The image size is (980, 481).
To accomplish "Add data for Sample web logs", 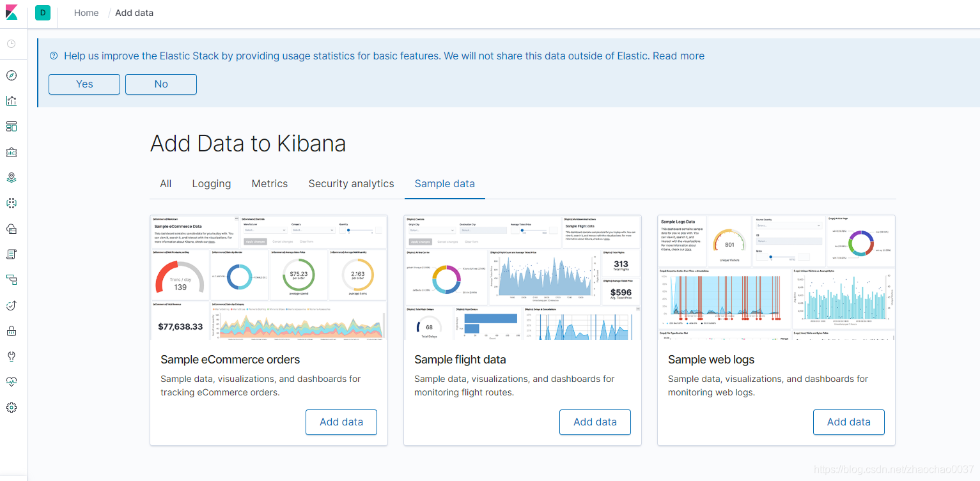I will (849, 422).
